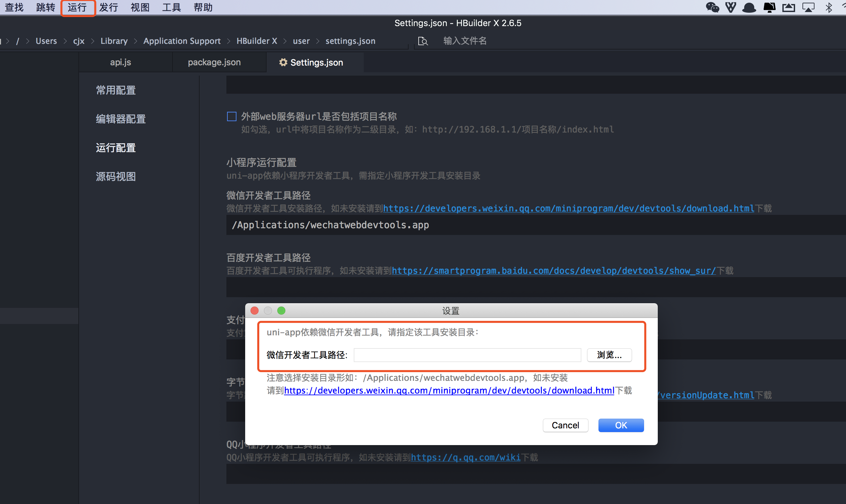Select 源码视图 in settings sidebar
The image size is (846, 504).
click(x=116, y=177)
